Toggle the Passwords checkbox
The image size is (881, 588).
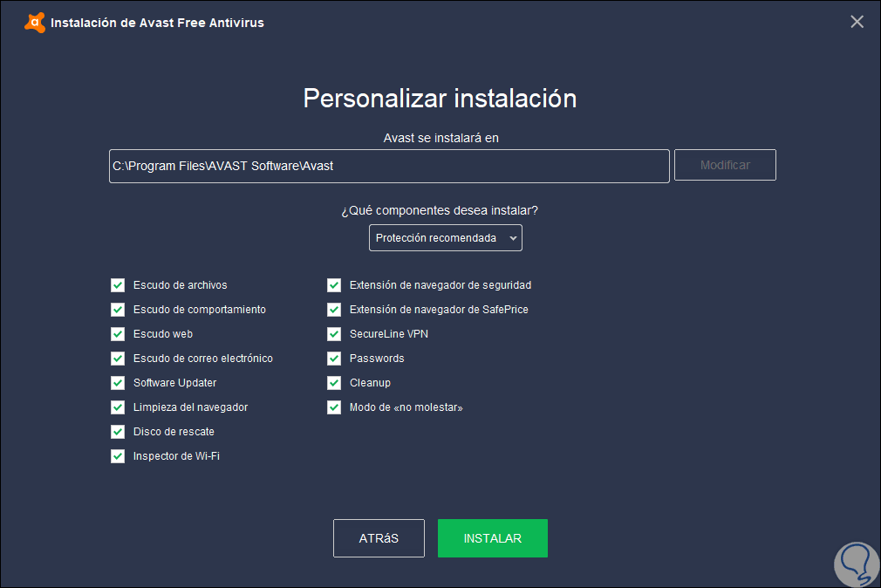pos(334,359)
